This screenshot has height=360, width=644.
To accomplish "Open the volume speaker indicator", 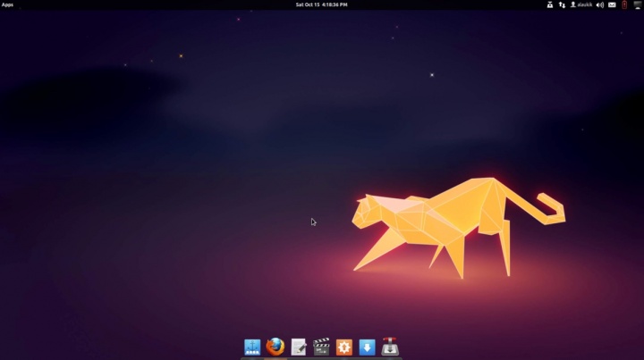I will (x=599, y=4).
